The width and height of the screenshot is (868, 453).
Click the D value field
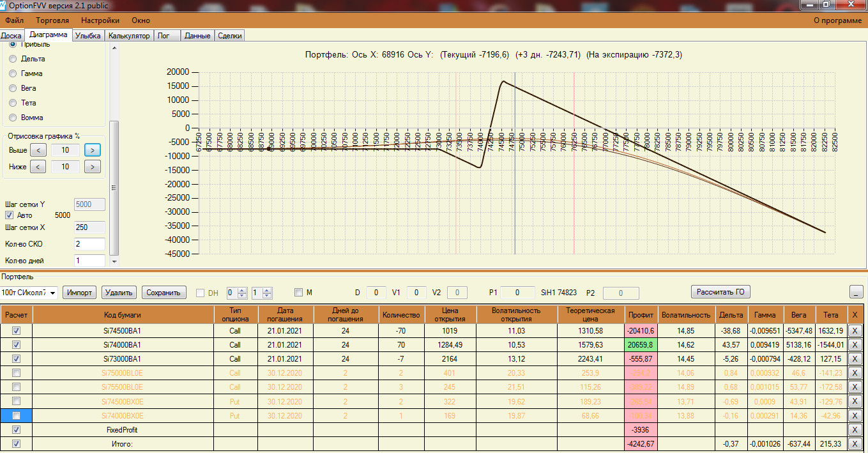(376, 293)
